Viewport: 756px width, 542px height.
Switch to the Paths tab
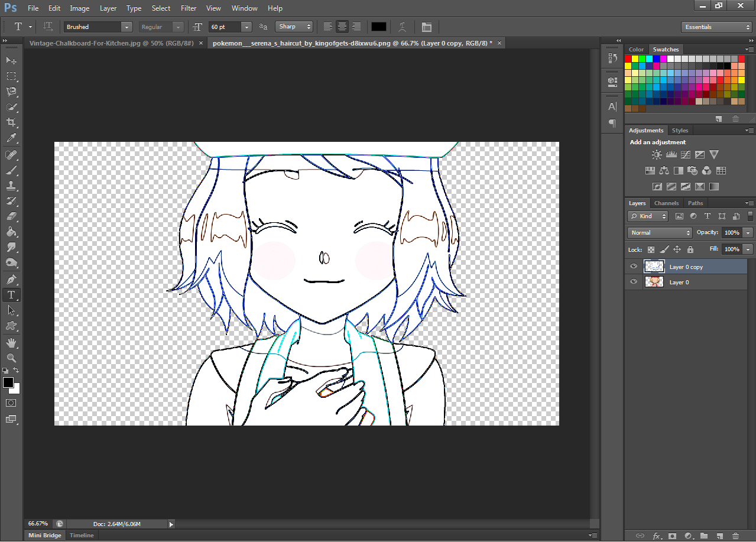click(x=695, y=203)
